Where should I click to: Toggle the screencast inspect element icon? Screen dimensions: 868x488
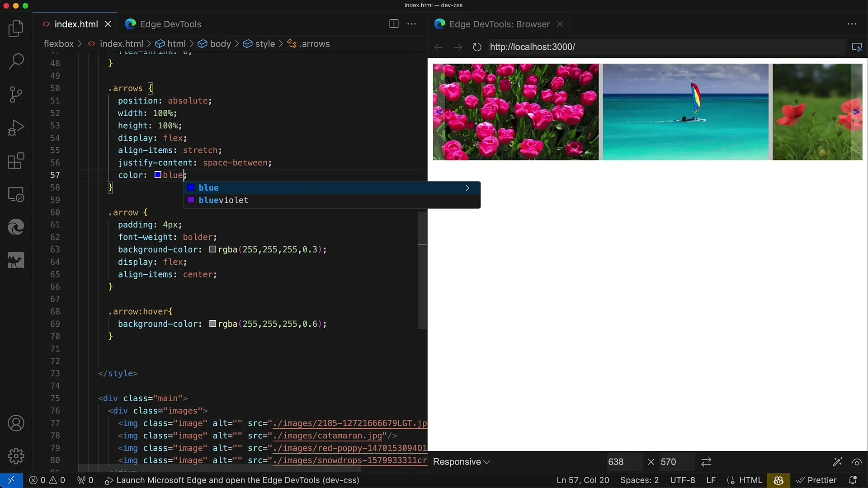(x=857, y=47)
